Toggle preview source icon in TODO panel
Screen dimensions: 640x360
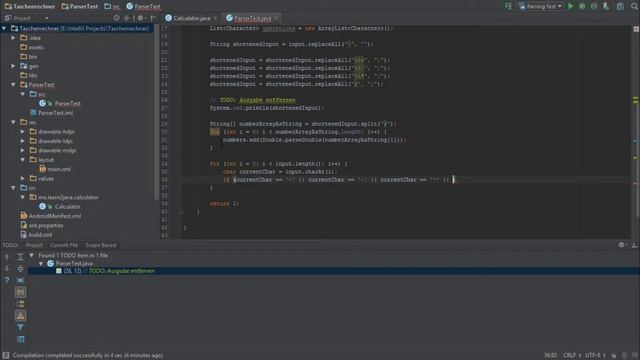point(20,339)
